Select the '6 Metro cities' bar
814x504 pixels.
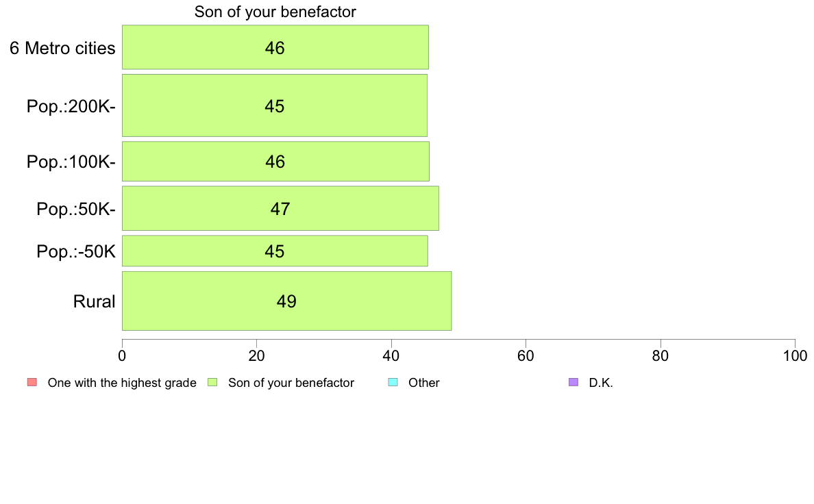(275, 47)
